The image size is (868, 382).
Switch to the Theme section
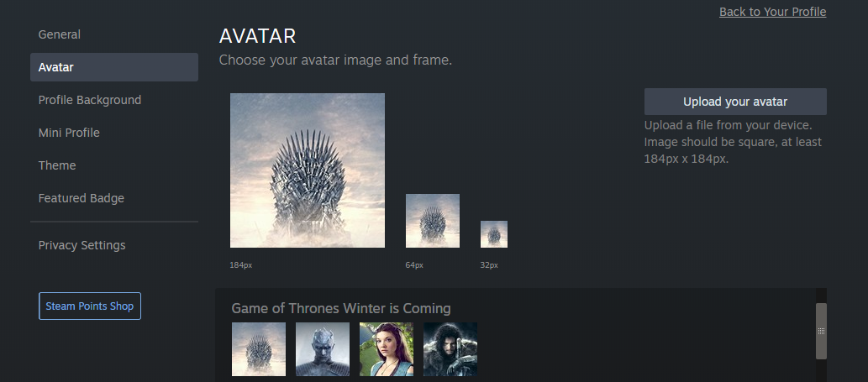[57, 165]
